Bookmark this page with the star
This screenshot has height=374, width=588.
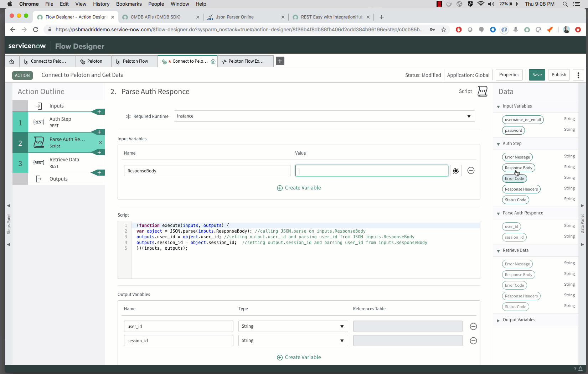pos(444,30)
